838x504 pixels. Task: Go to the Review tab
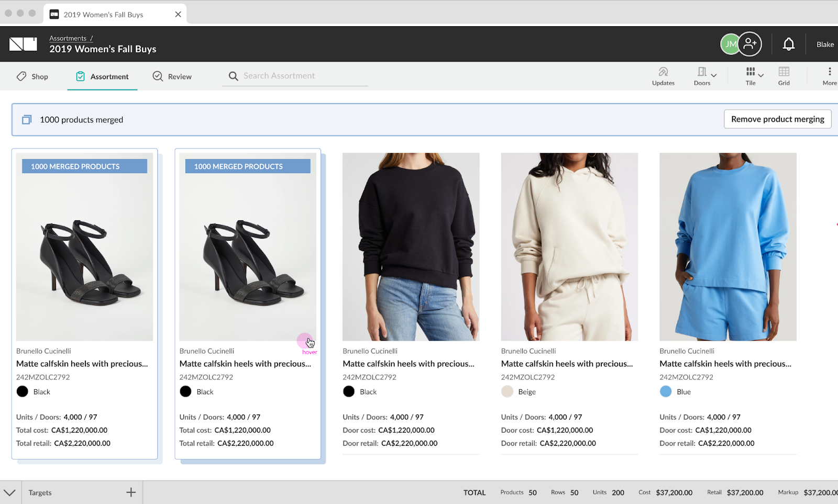coord(172,76)
